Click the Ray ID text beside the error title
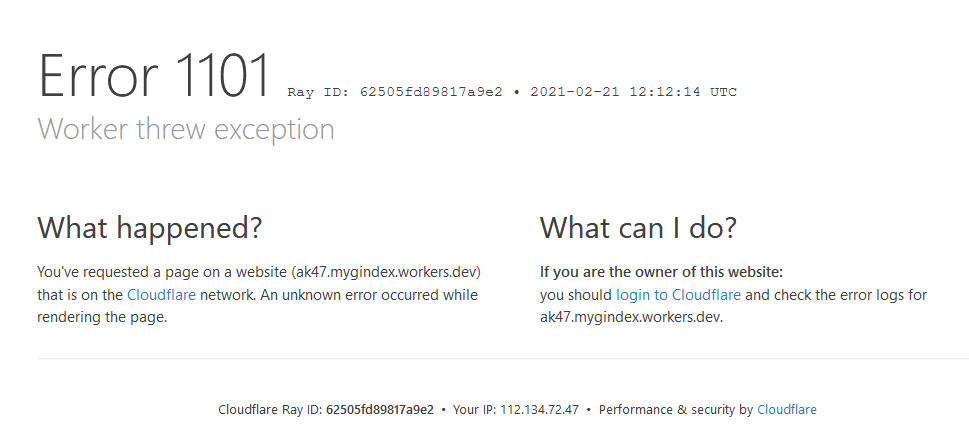The height and width of the screenshot is (443, 969). tap(395, 92)
